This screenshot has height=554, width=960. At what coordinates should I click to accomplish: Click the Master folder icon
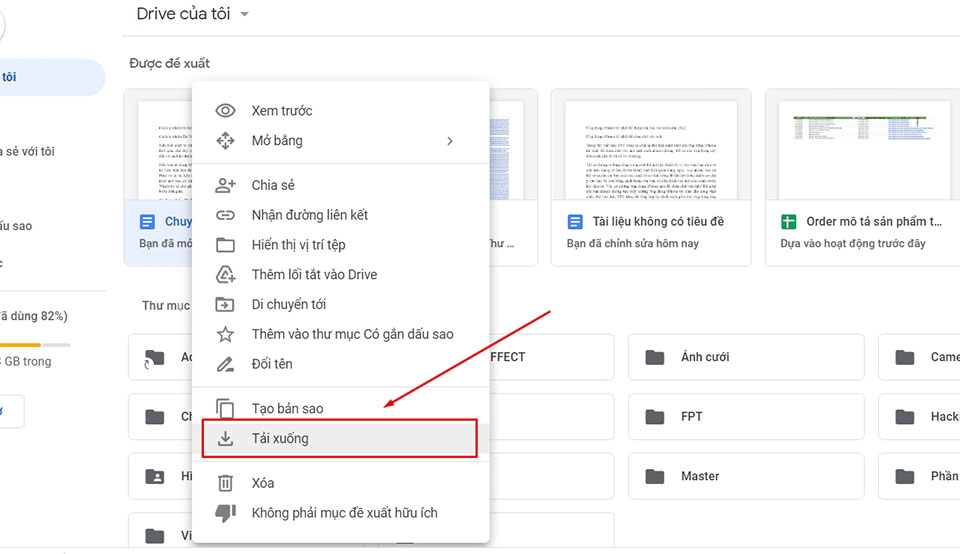[x=654, y=476]
